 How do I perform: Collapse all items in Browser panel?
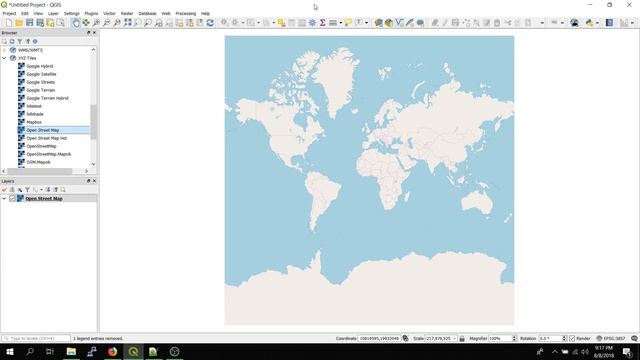27,41
